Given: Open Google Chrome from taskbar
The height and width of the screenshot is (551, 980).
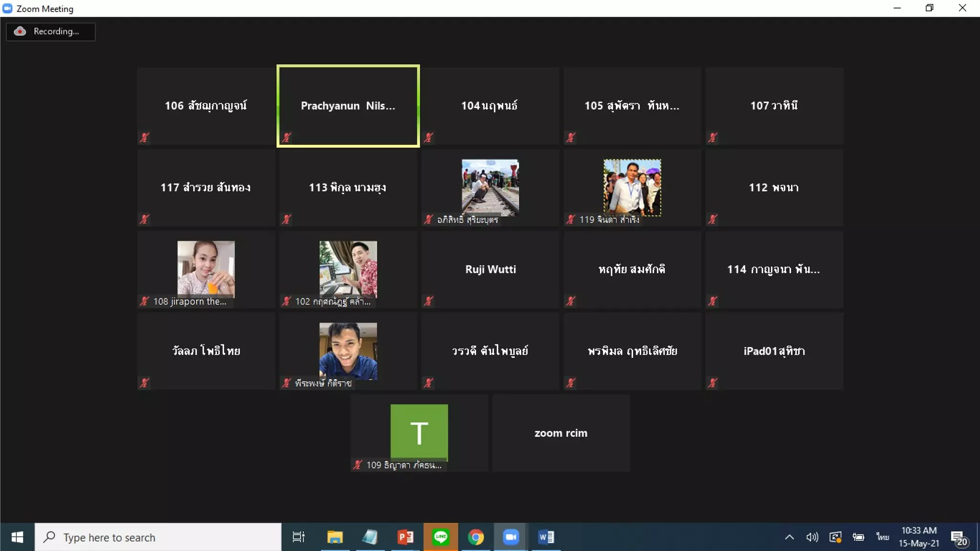Looking at the screenshot, I should (476, 537).
